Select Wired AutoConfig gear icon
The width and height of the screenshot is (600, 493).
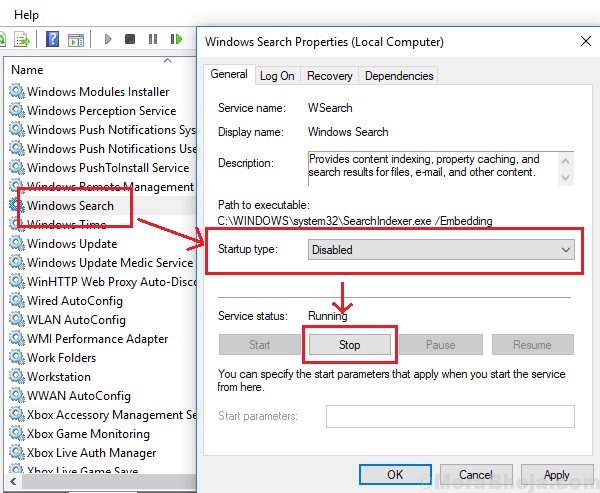(x=17, y=300)
